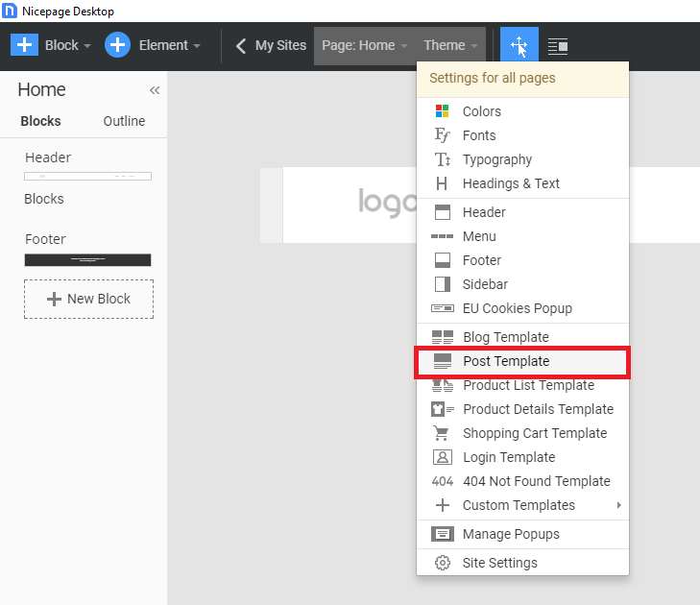The image size is (700, 605).
Task: Click the Blog Template icon
Action: click(443, 337)
